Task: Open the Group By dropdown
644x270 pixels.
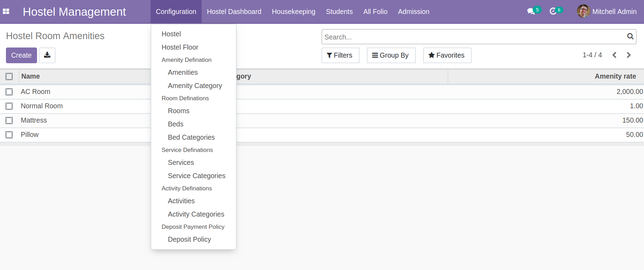Action: click(x=391, y=55)
